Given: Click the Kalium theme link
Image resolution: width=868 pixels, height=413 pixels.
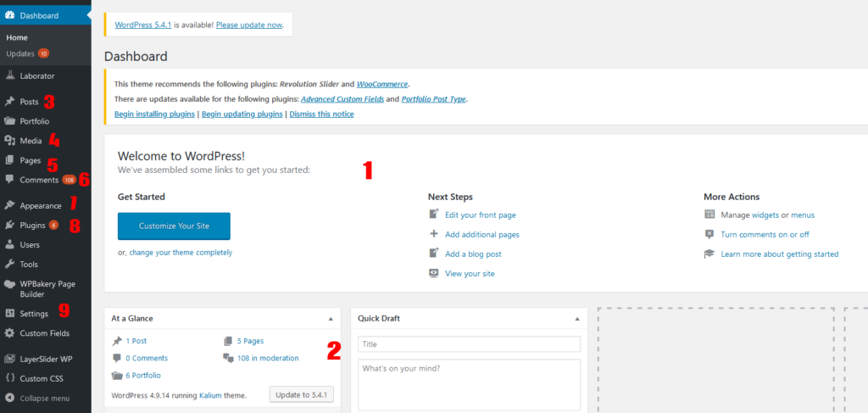Looking at the screenshot, I should pyautogui.click(x=209, y=396).
